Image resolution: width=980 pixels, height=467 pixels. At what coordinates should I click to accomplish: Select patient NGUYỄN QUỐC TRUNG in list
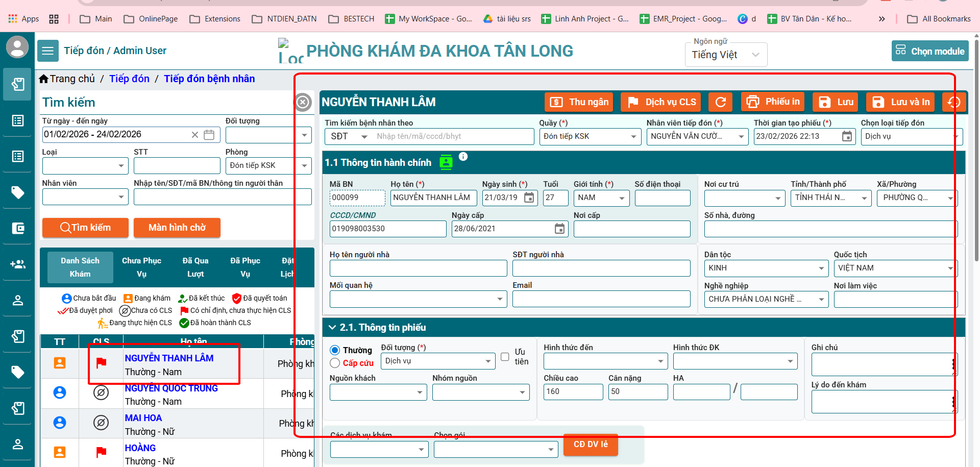[171, 388]
